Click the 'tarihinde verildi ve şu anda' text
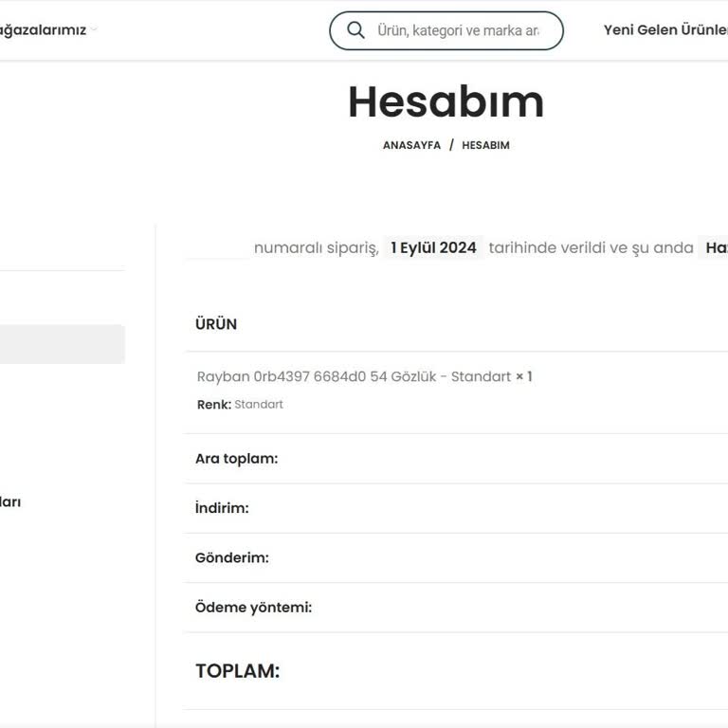This screenshot has width=728, height=728. tap(591, 248)
